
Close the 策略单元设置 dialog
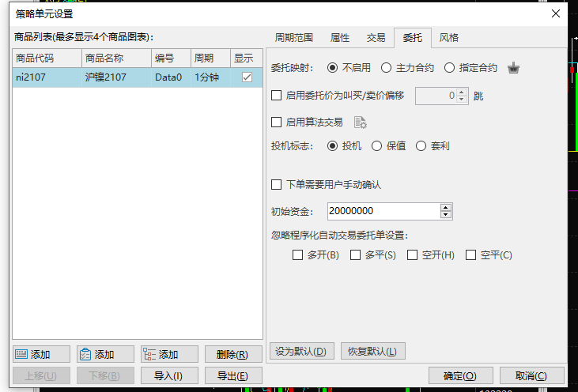(555, 13)
